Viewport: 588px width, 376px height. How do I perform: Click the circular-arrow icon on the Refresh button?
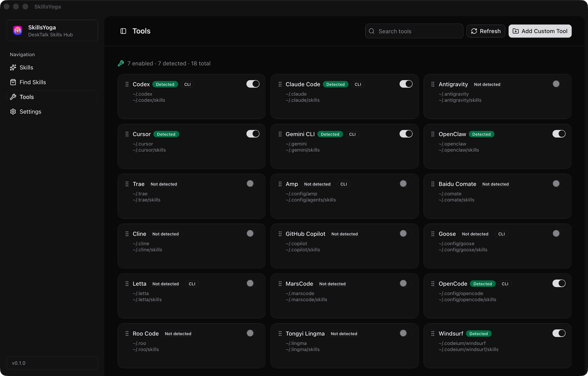click(474, 31)
